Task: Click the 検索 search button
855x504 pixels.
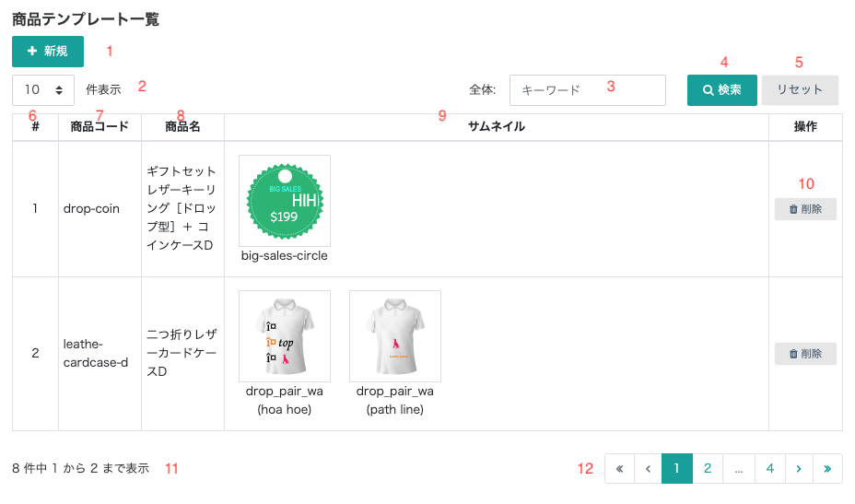Action: [721, 90]
